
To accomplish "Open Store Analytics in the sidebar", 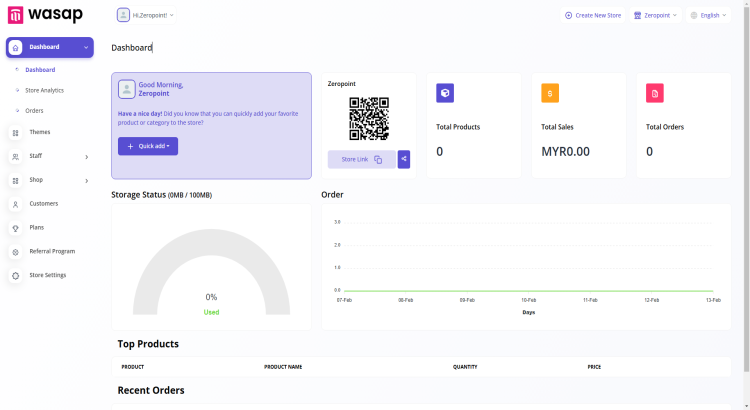I will pos(44,90).
